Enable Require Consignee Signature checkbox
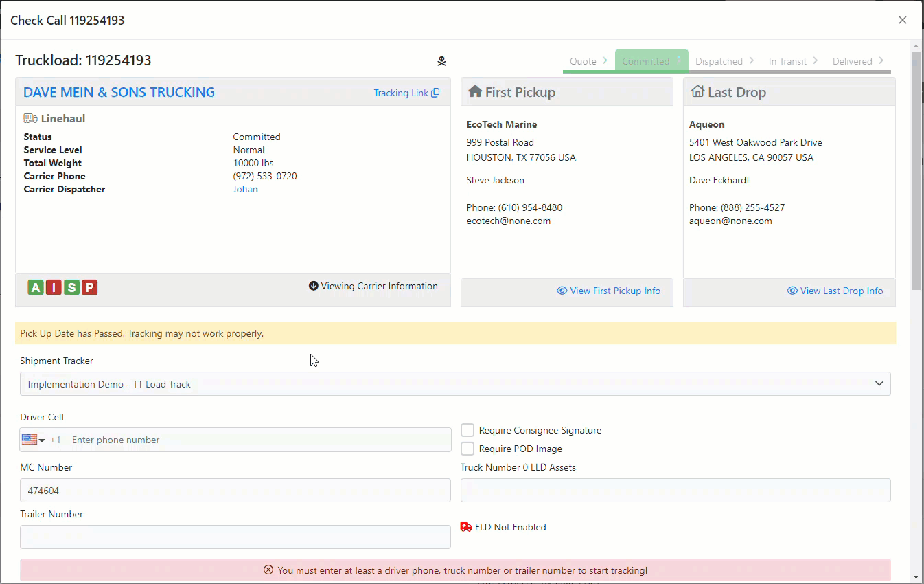924x584 pixels. pos(467,430)
